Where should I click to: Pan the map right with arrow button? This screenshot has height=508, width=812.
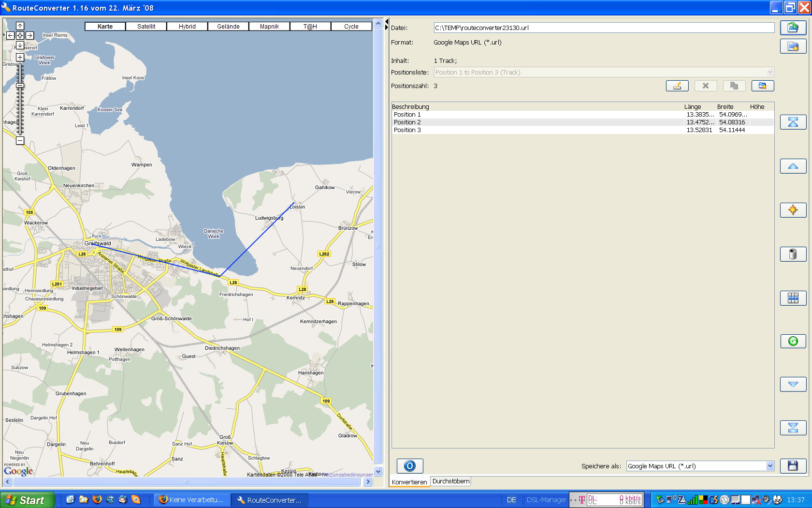(29, 35)
